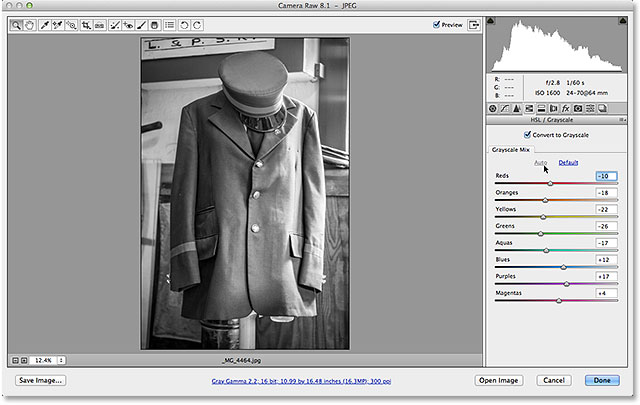Toggle shadow clipping warning in histogram
640x405 pixels.
tap(491, 21)
